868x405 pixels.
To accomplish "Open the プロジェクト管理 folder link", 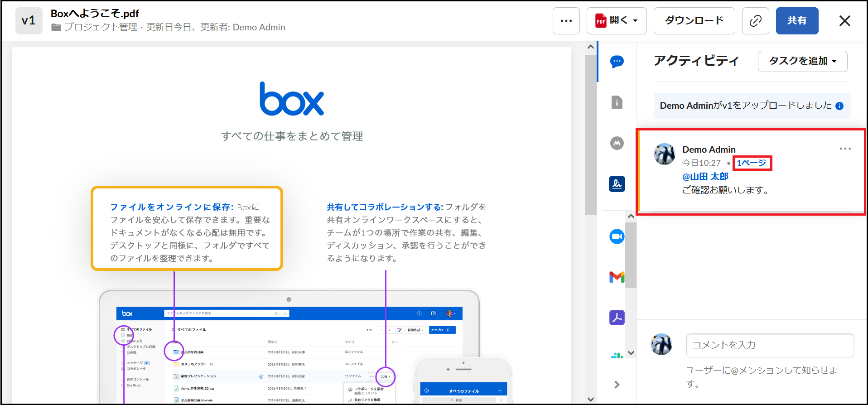I will [x=101, y=27].
